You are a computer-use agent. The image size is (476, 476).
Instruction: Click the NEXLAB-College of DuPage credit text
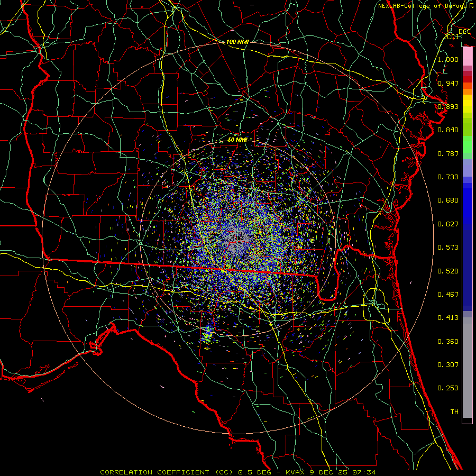425,6
